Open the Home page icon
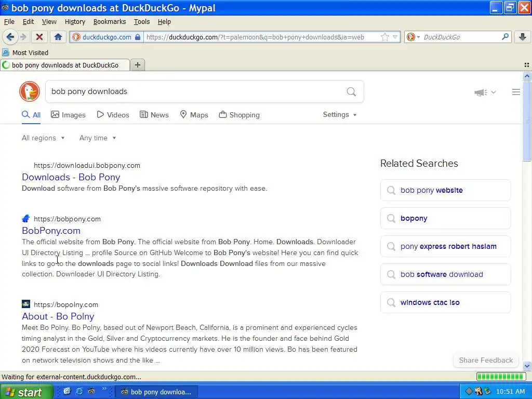Viewport: 532px width, 399px height. point(58,37)
